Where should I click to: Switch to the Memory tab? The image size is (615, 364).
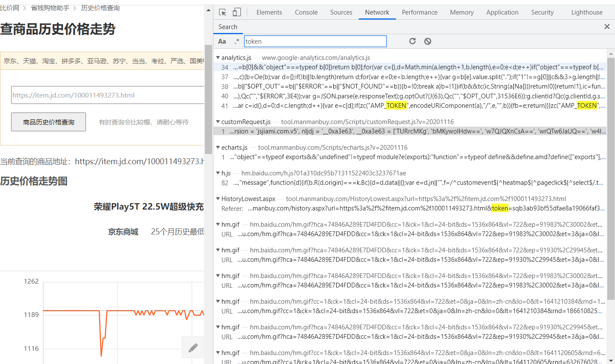[x=462, y=12]
